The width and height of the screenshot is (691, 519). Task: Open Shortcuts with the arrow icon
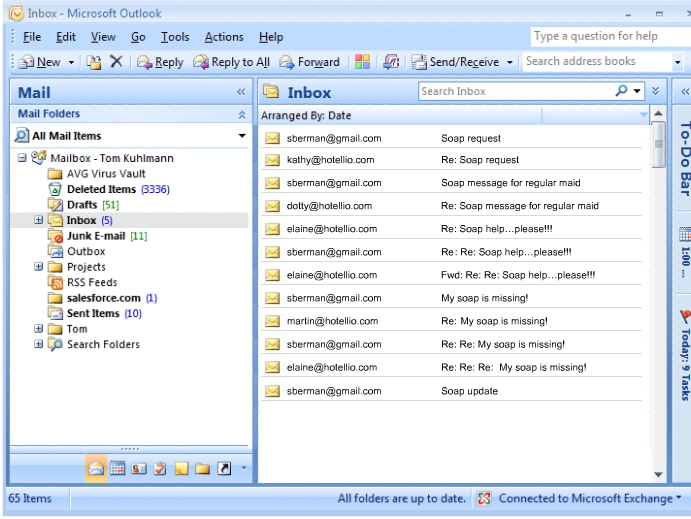[x=222, y=468]
